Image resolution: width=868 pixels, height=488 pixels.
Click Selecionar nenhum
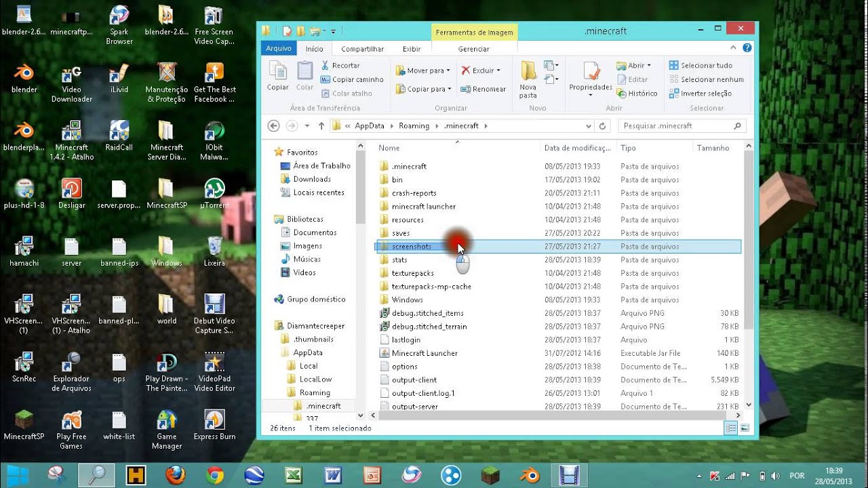pos(706,79)
